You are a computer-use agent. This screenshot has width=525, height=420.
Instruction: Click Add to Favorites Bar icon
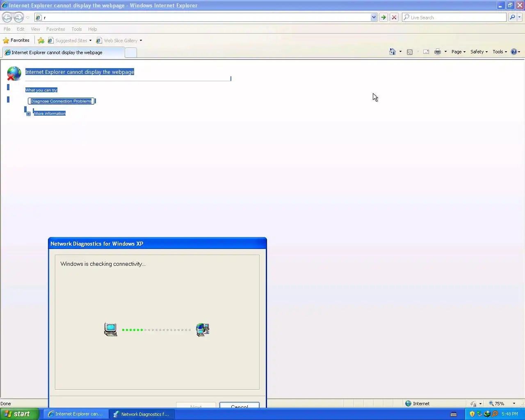tap(41, 40)
